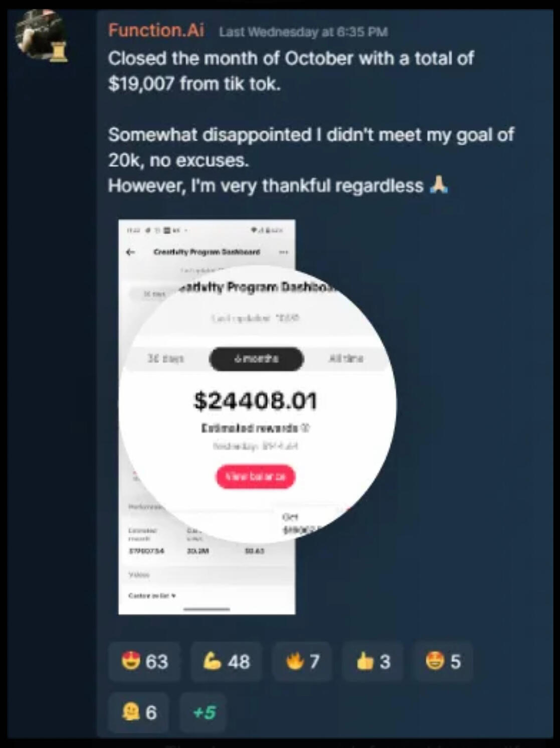Screen dimensions: 560x748
Task: Select the 6 months tab in dashboard
Action: point(256,359)
